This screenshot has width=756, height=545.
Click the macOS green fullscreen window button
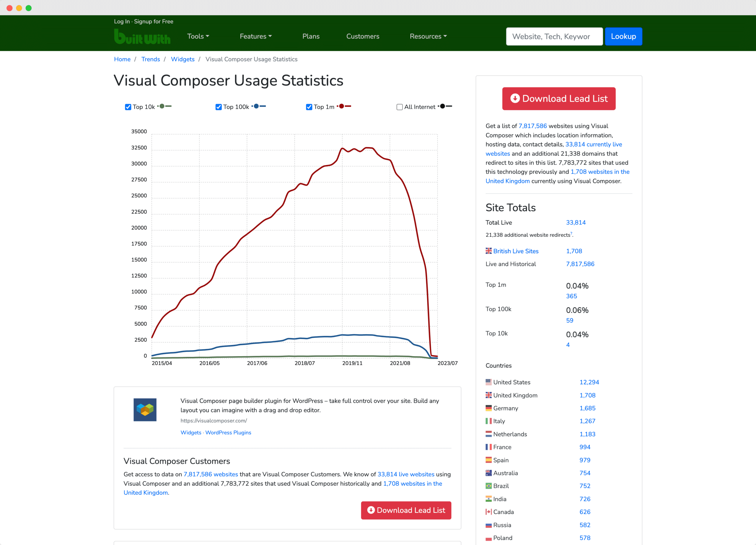point(29,8)
